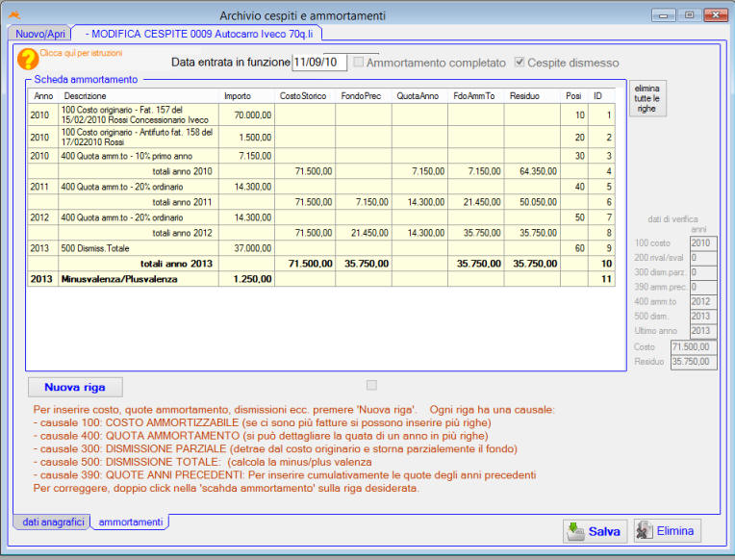Toggle the small checkbox beside Nuova riga

pos(371,385)
